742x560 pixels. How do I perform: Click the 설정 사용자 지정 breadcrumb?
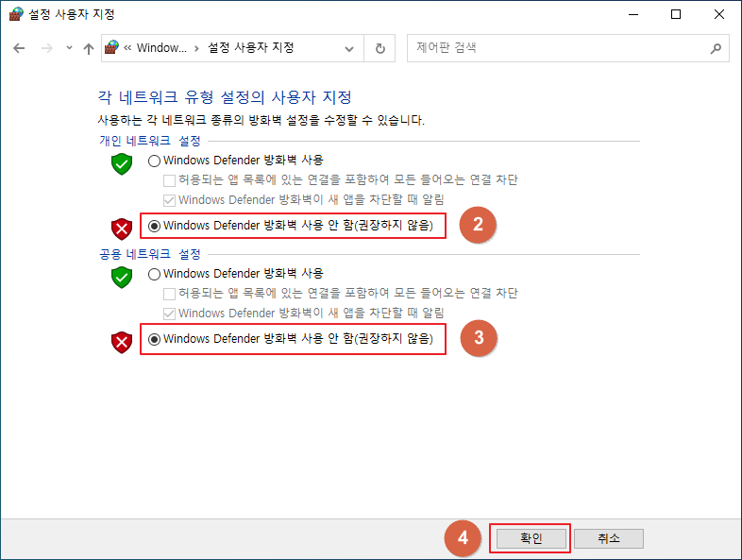click(x=251, y=47)
